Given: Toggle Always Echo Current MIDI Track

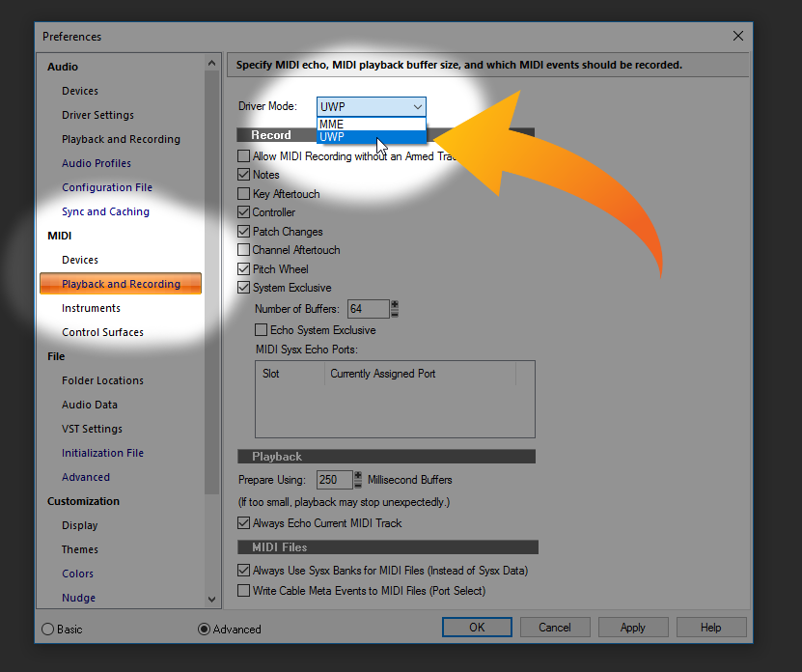Looking at the screenshot, I should coord(244,523).
